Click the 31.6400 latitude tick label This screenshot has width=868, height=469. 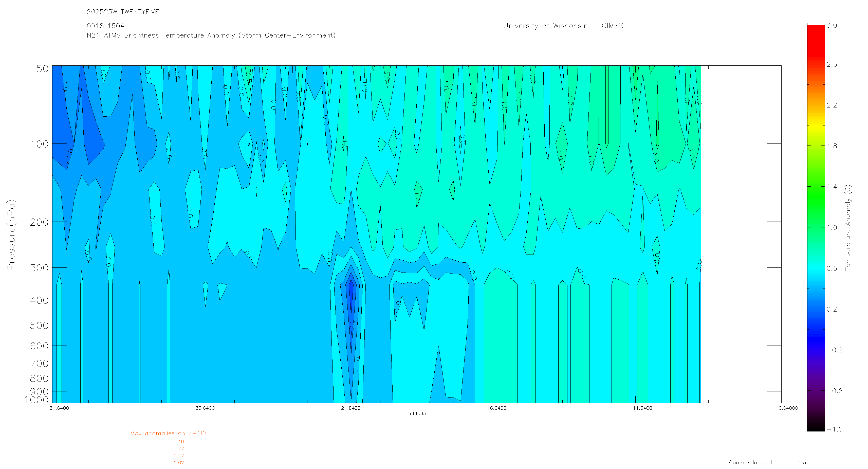pos(59,408)
